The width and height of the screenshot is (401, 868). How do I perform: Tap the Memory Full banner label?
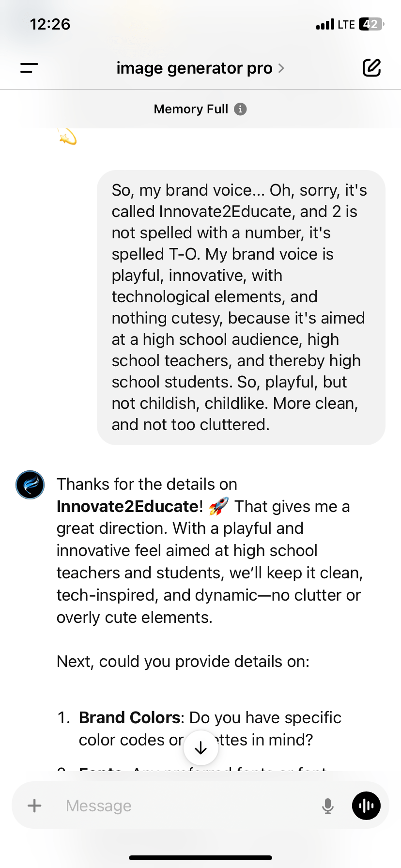[191, 109]
